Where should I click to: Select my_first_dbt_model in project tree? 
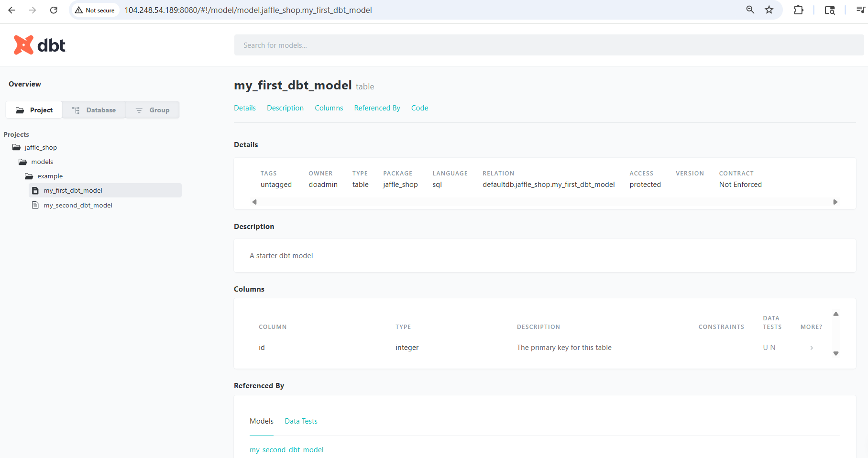[x=105, y=190]
